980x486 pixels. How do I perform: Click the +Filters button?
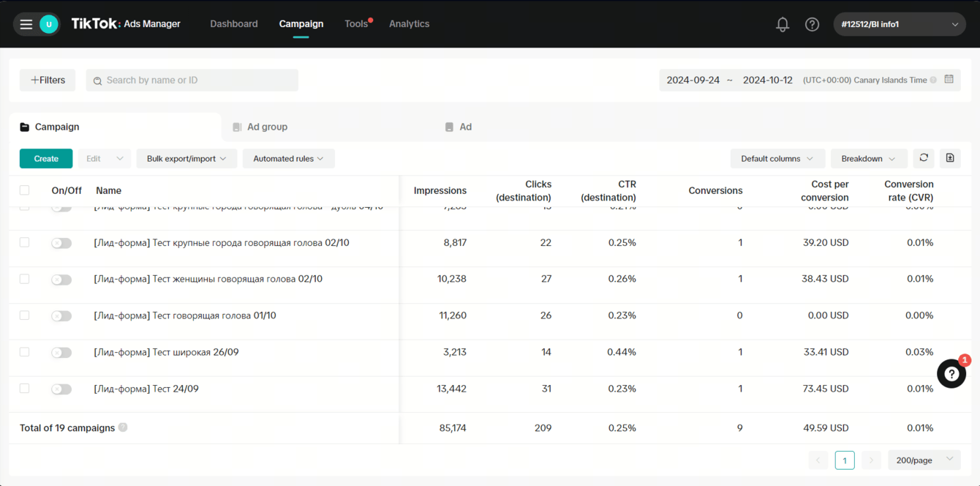point(48,81)
